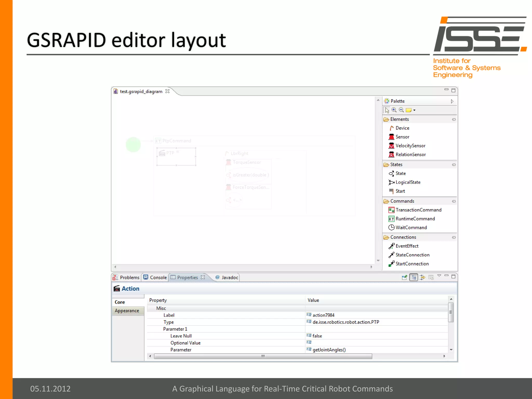The width and height of the screenshot is (532, 399).
Task: Choose the LogicalState palette tool
Action: click(404, 182)
